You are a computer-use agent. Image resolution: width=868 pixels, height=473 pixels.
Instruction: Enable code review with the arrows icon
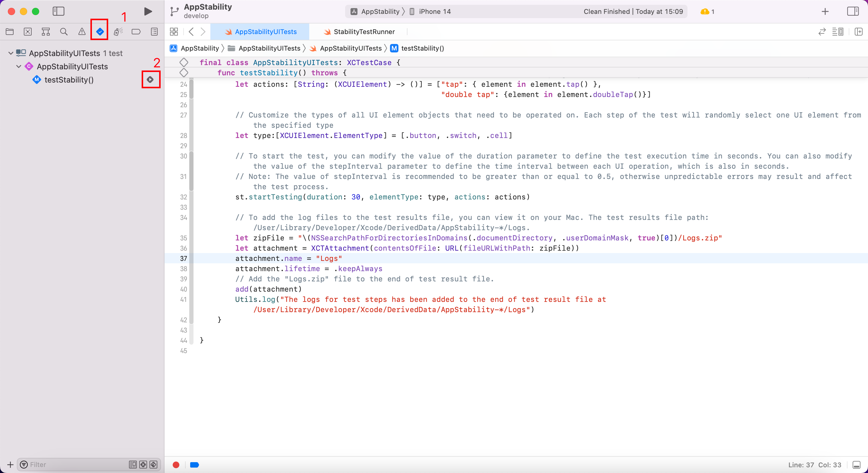(822, 32)
